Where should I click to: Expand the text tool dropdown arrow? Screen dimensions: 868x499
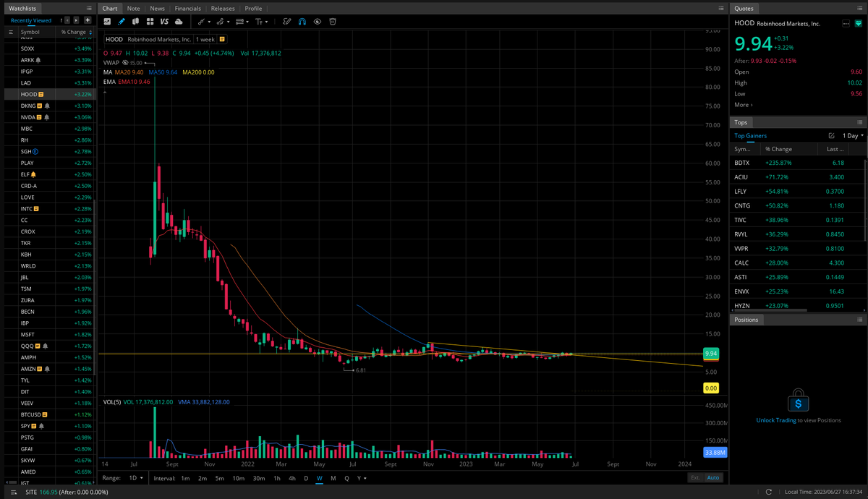click(x=266, y=22)
